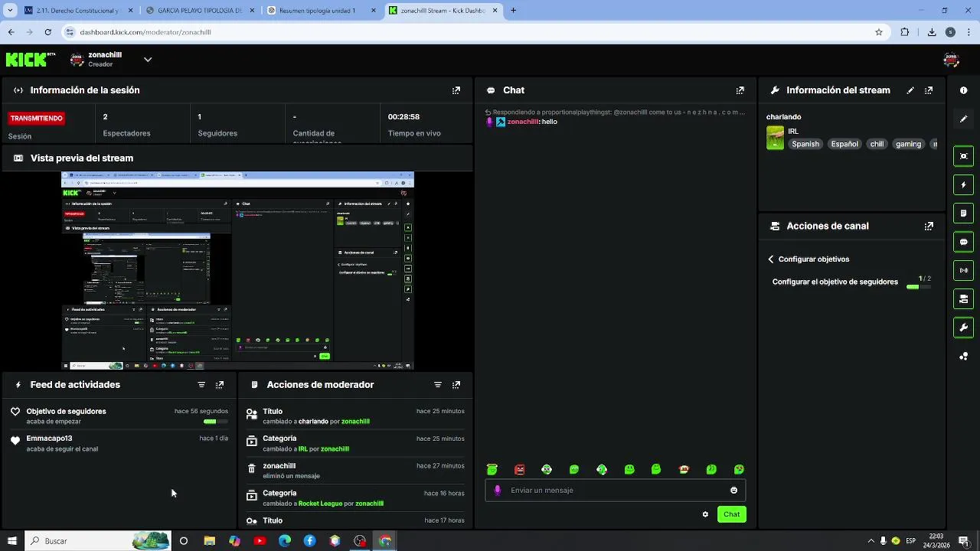Select the zonachilll Stream Kick Dashboard tab

[443, 11]
